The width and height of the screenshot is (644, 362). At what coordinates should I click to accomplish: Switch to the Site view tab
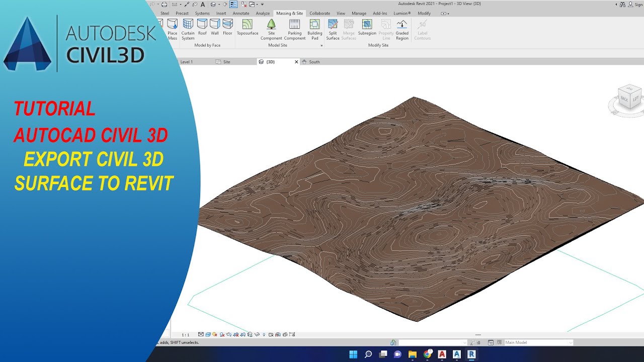[x=226, y=62]
